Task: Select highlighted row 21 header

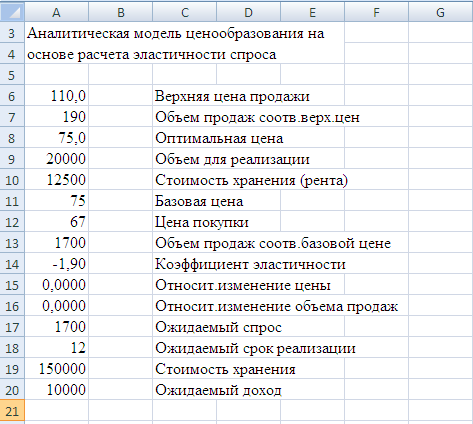Action: click(x=12, y=411)
